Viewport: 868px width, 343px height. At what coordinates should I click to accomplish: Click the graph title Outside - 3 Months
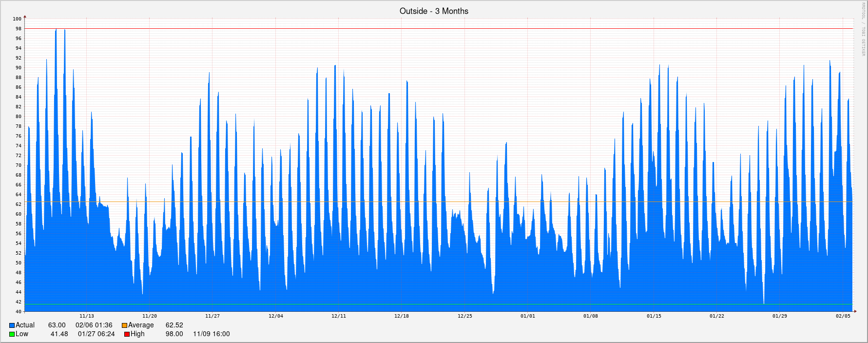pos(434,11)
